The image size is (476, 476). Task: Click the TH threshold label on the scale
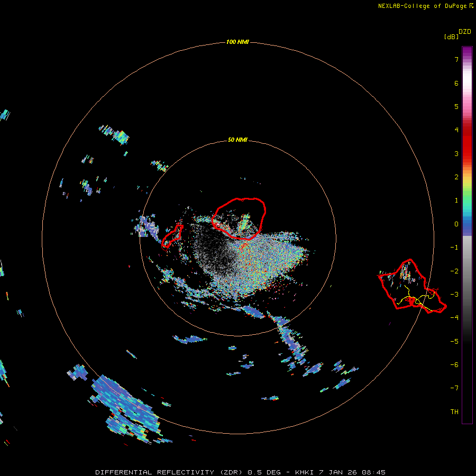454,412
